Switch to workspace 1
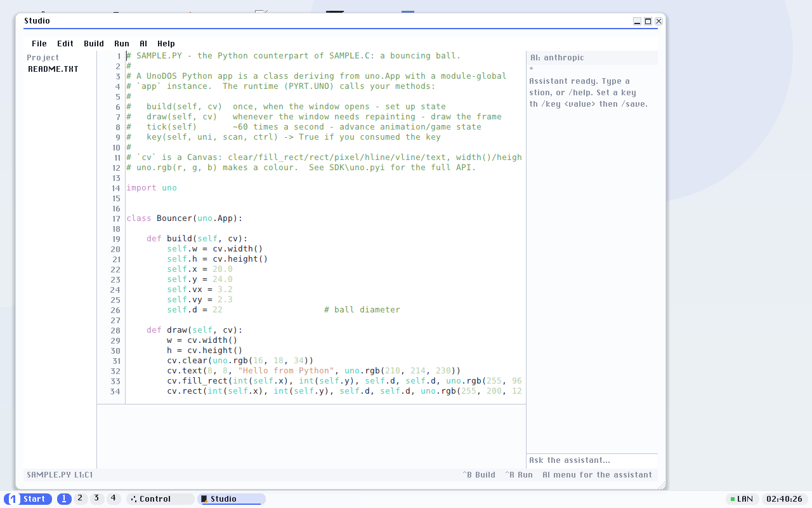The width and height of the screenshot is (812, 508). click(65, 499)
